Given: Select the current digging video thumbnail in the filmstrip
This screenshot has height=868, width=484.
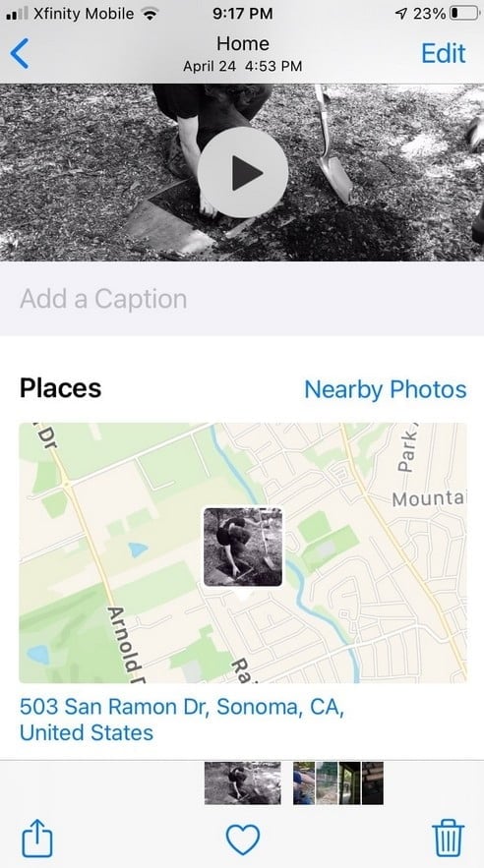Looking at the screenshot, I should coord(243,782).
